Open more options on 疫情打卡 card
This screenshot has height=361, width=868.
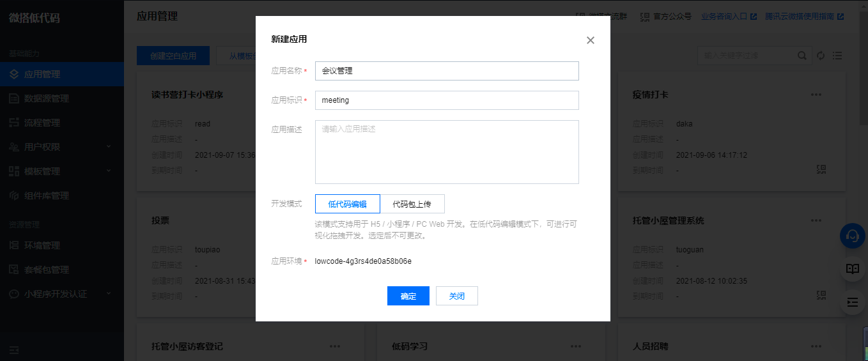(816, 95)
